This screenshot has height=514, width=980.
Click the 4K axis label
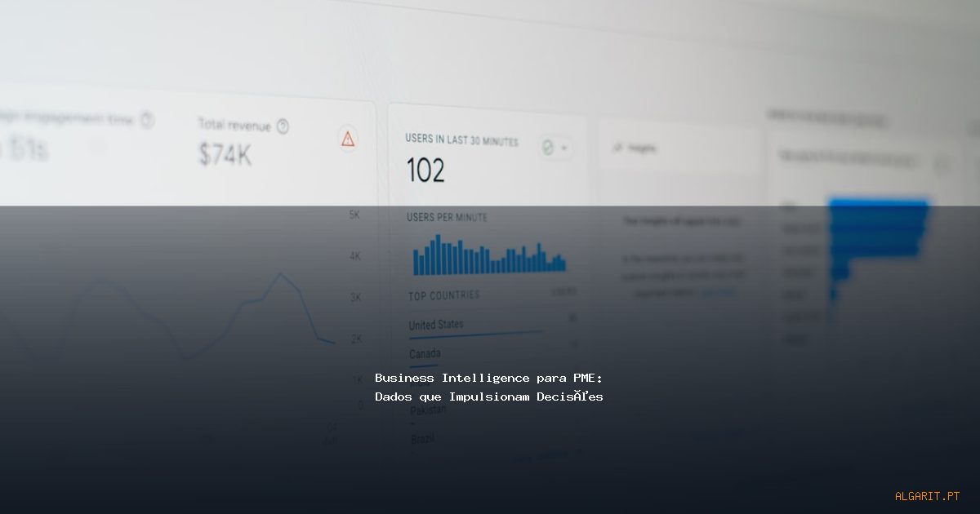tap(355, 255)
